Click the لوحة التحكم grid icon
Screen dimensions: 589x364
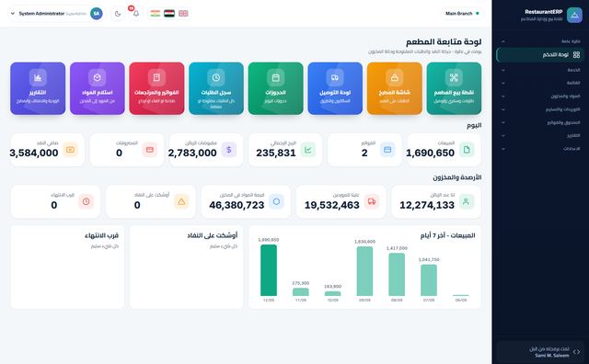pos(577,55)
